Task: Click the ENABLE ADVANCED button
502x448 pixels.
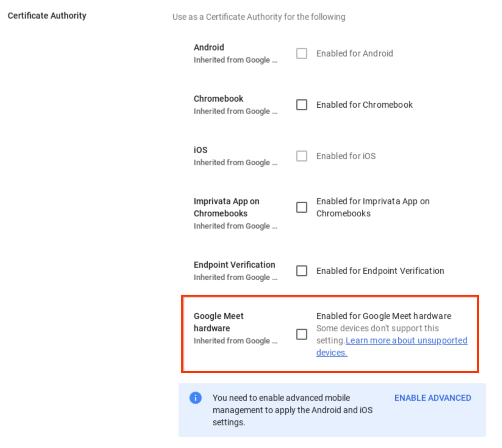Action: point(433,398)
